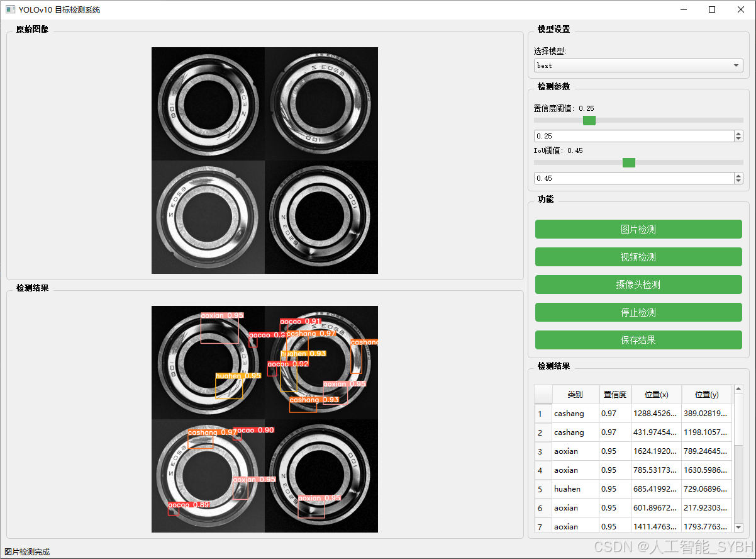
Task: Click the 图片检测完成 status bar message
Action: tap(27, 552)
